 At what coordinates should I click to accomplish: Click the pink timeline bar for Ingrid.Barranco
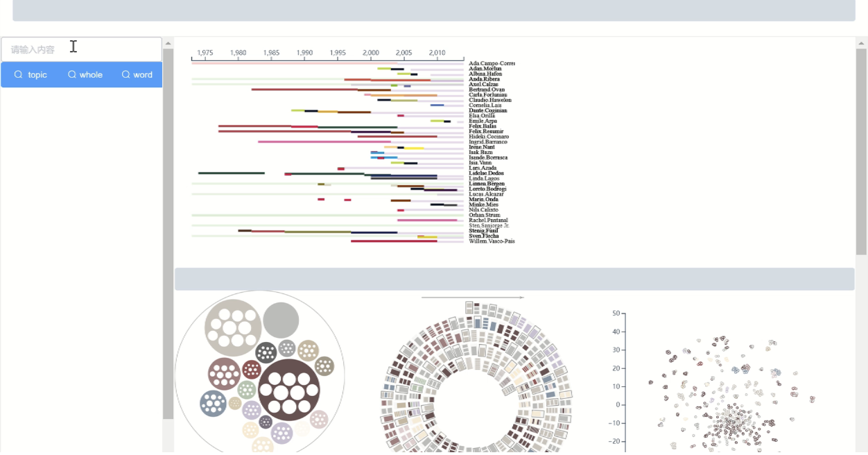(x=324, y=141)
